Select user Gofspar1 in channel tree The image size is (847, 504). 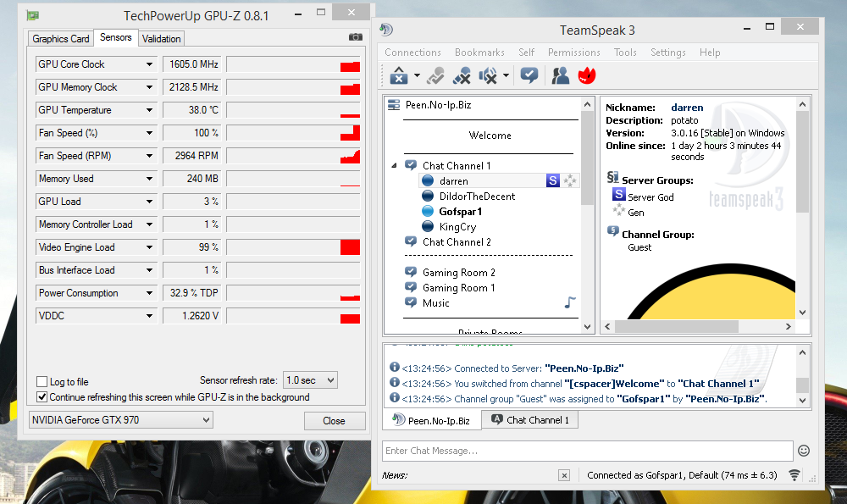coord(460,211)
